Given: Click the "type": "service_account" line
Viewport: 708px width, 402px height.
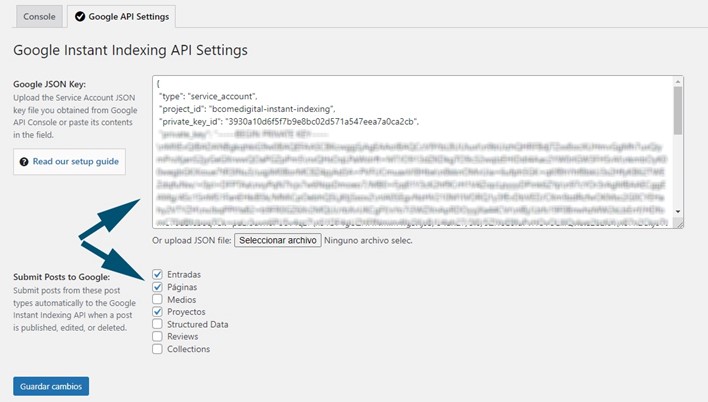Looking at the screenshot, I should 208,96.
